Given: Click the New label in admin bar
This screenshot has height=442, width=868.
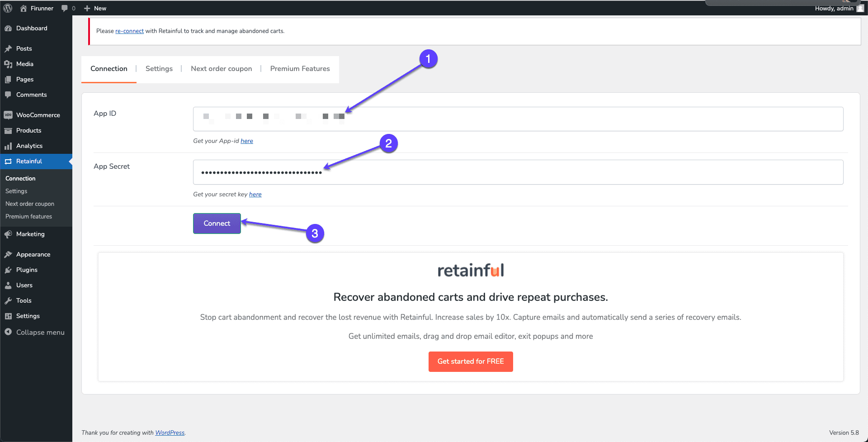Looking at the screenshot, I should (x=100, y=8).
